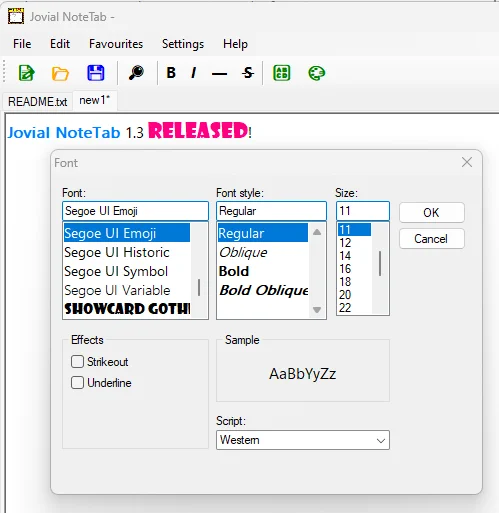The width and height of the screenshot is (499, 513).
Task: Click the Font style input field
Action: (271, 211)
